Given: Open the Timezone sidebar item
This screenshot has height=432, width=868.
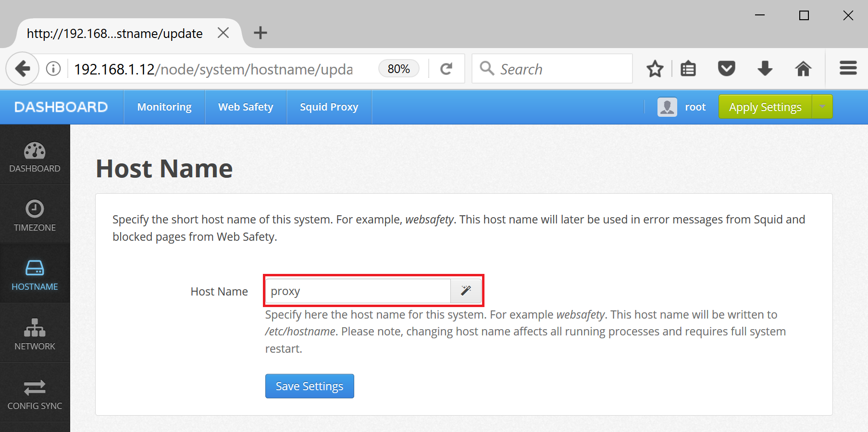Looking at the screenshot, I should (35, 214).
